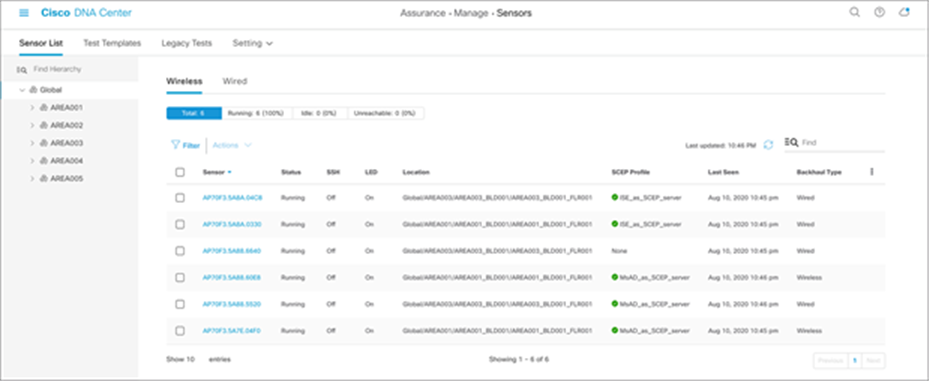Click the Cisco DNA Center logo
Screen dimensions: 929x381
[86, 12]
